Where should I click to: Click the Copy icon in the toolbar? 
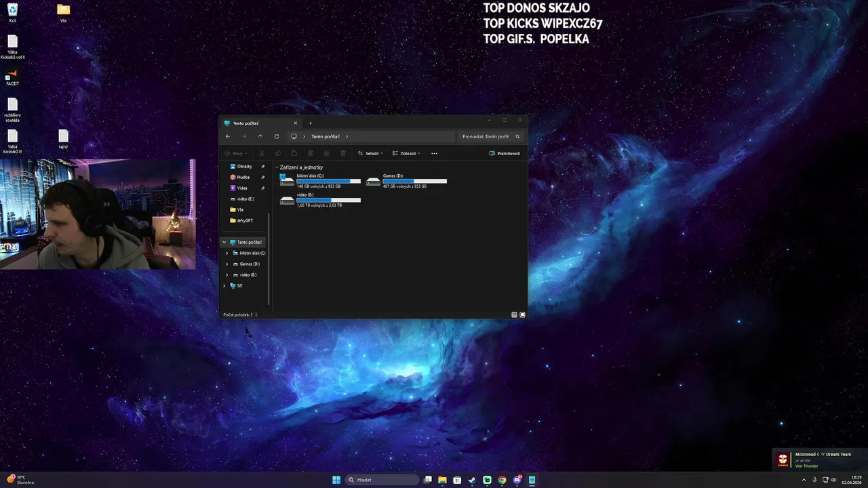(x=278, y=153)
